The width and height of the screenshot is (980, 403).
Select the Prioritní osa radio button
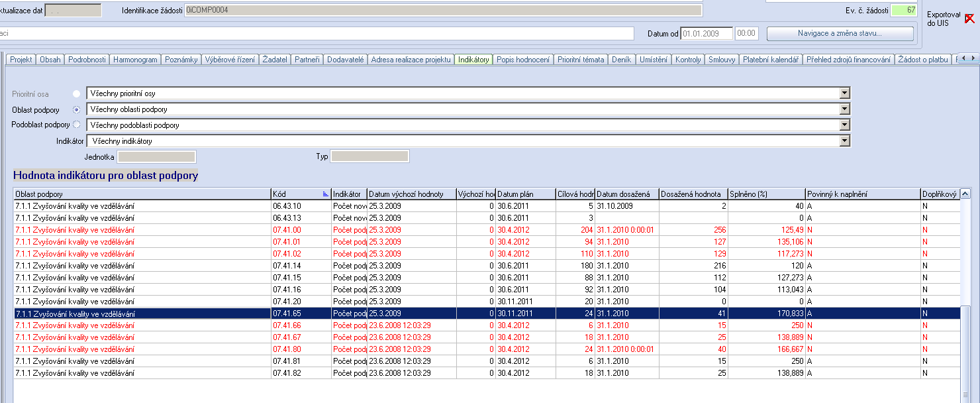(x=76, y=94)
